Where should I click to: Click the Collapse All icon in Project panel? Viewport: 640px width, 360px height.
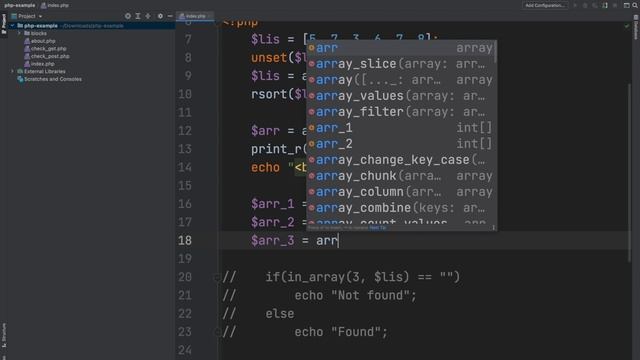point(148,16)
